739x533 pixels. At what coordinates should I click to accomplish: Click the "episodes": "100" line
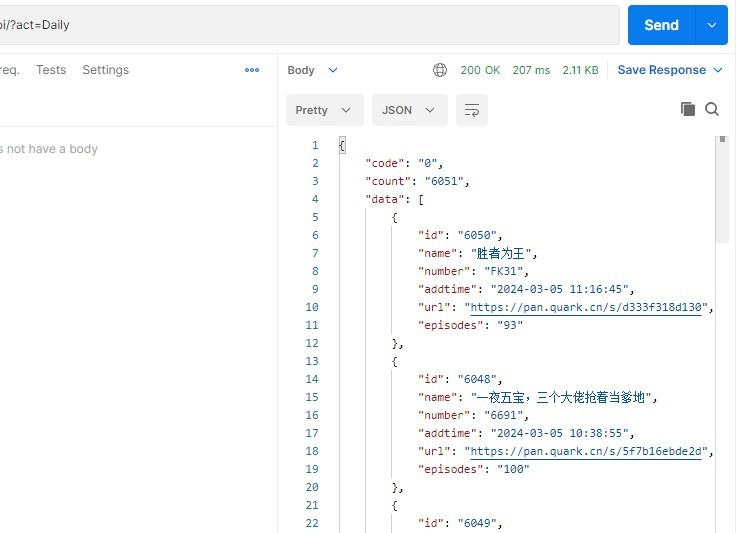[474, 469]
